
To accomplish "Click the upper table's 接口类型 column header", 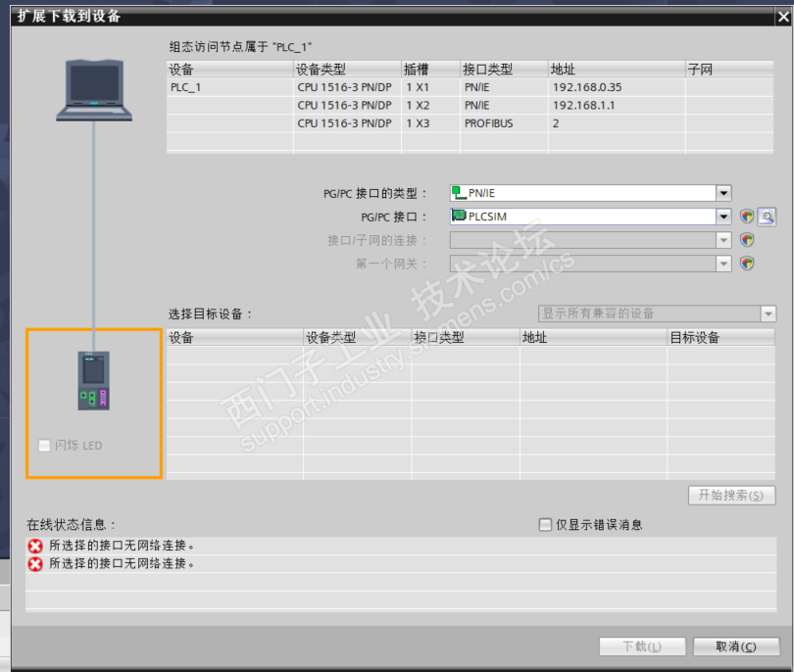I will [x=504, y=70].
